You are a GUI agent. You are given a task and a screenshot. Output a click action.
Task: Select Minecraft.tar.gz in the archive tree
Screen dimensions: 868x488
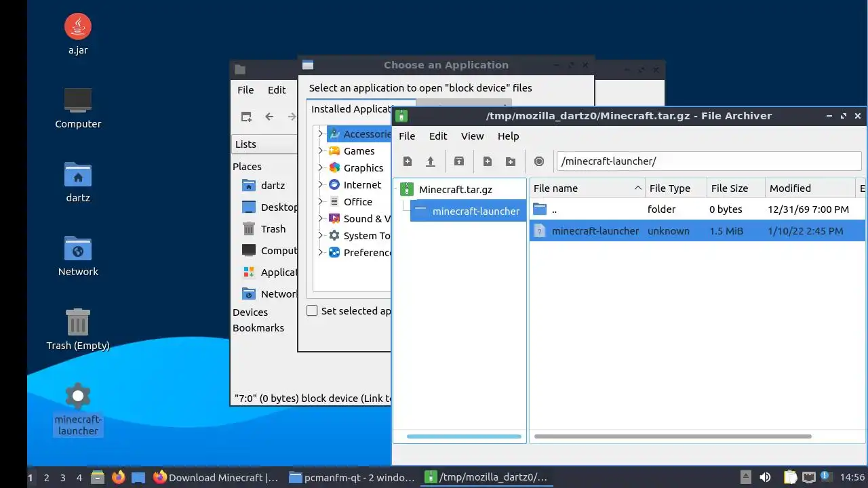[455, 189]
